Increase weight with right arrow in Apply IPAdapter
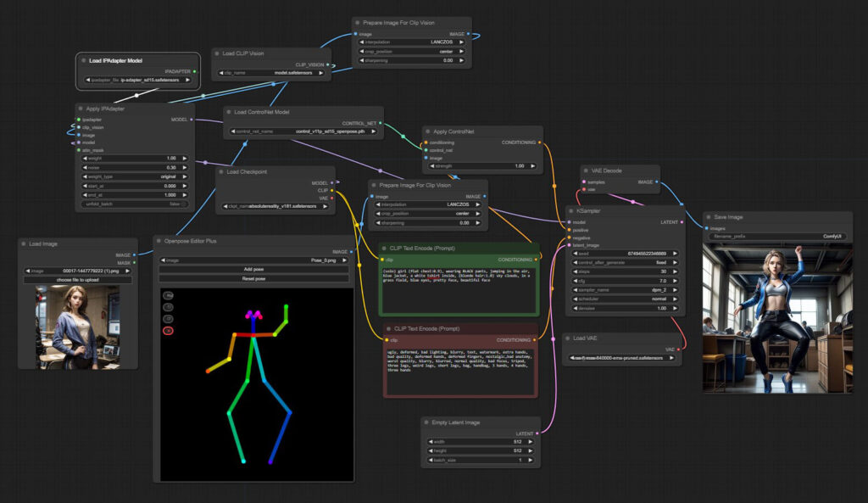The height and width of the screenshot is (503, 868). point(185,159)
